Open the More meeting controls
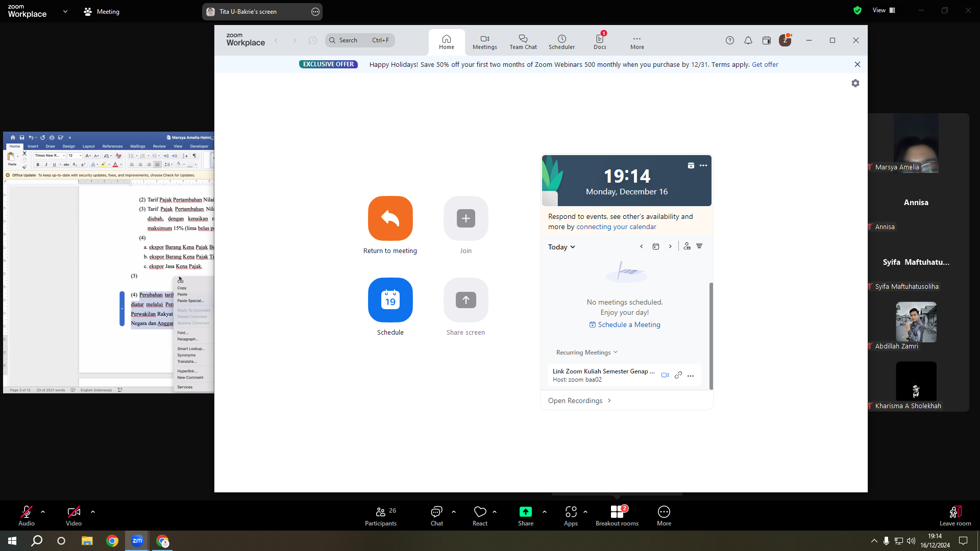Image resolution: width=980 pixels, height=551 pixels. [x=664, y=516]
